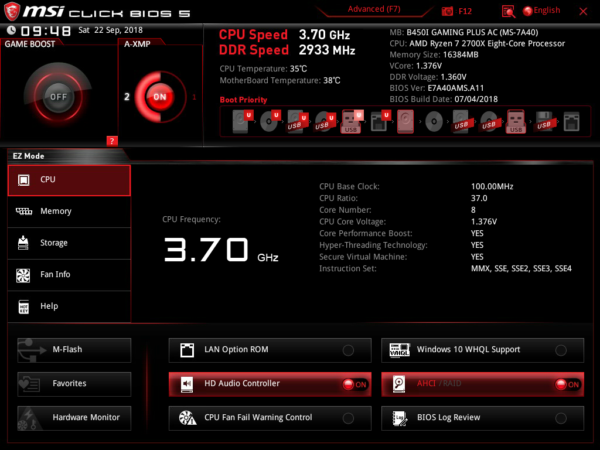Image resolution: width=600 pixels, height=450 pixels.
Task: Click the DDR Speed 2933 MHz value
Action: pos(327,50)
